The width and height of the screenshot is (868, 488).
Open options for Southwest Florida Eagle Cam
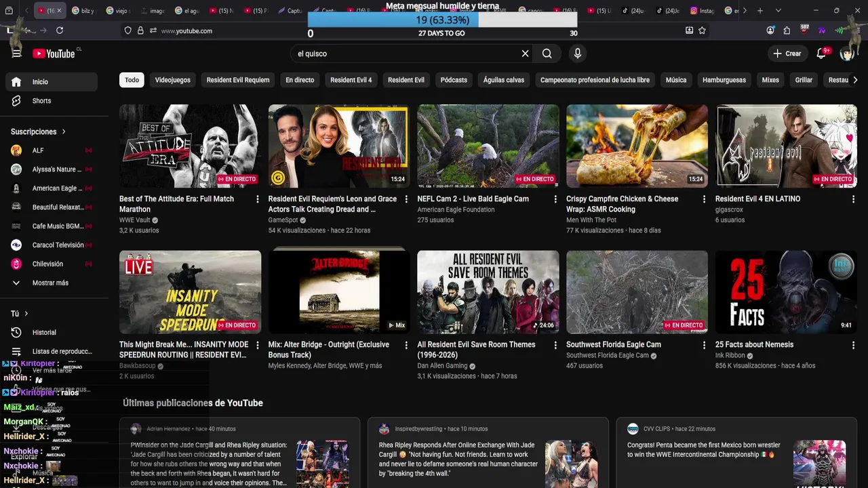[x=704, y=345]
